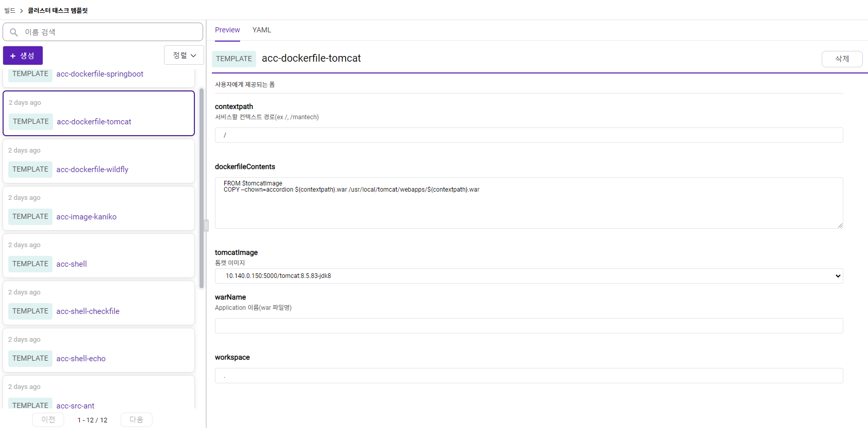Click the 생성 create button
The image size is (868, 428).
(23, 55)
